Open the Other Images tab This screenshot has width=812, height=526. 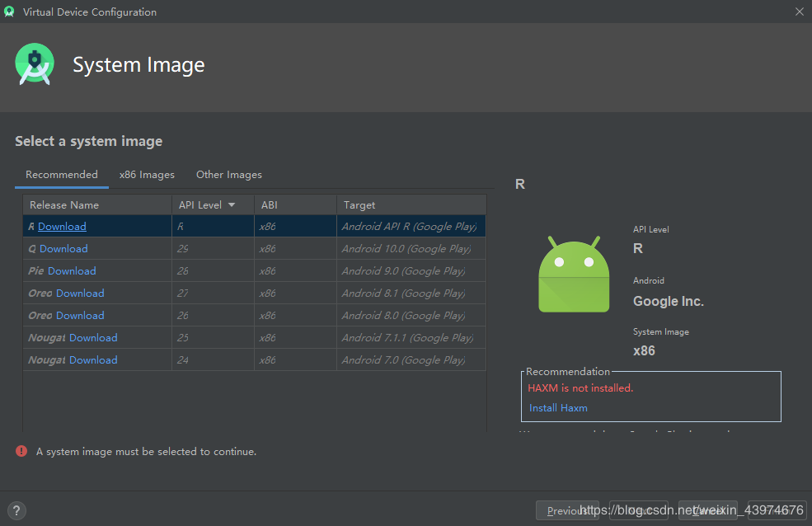[x=228, y=174]
